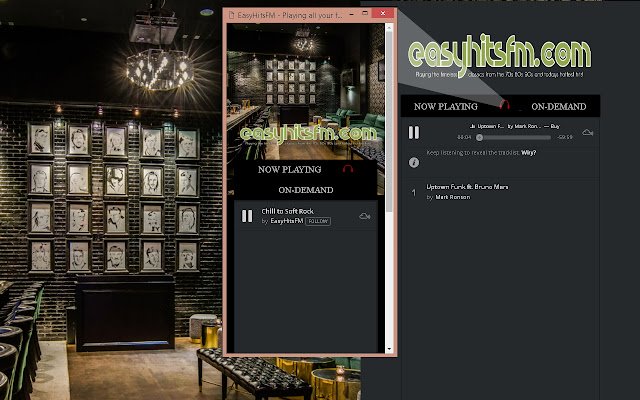Screen dimensions: 640x400
Task: Click red headphones icon in right panel
Action: 504,105
